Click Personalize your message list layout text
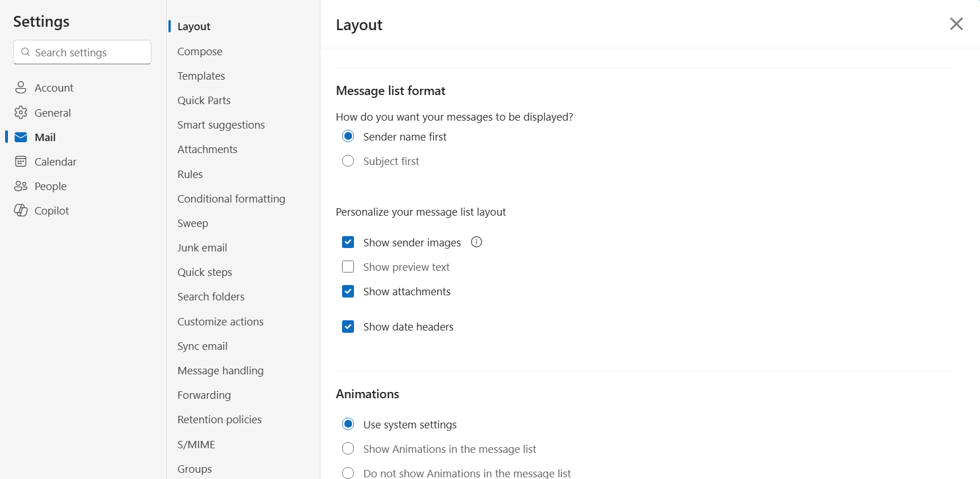Viewport: 980px width, 479px height. coord(421,212)
